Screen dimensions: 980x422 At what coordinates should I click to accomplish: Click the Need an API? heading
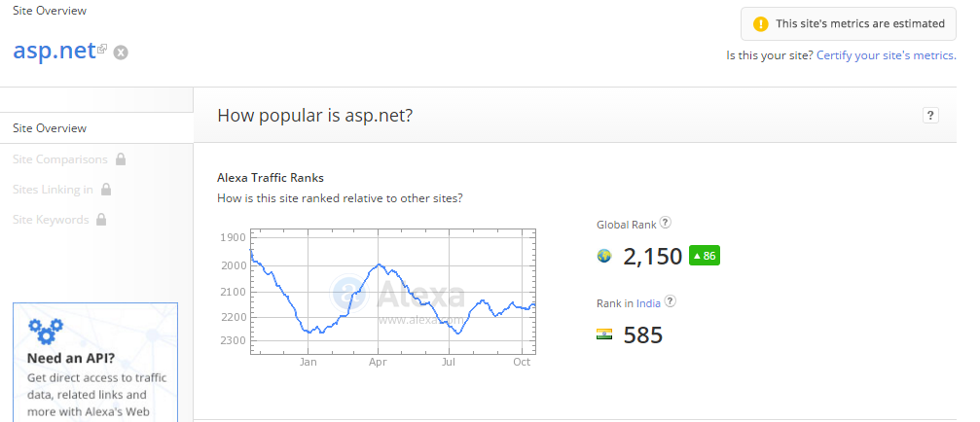(x=71, y=359)
